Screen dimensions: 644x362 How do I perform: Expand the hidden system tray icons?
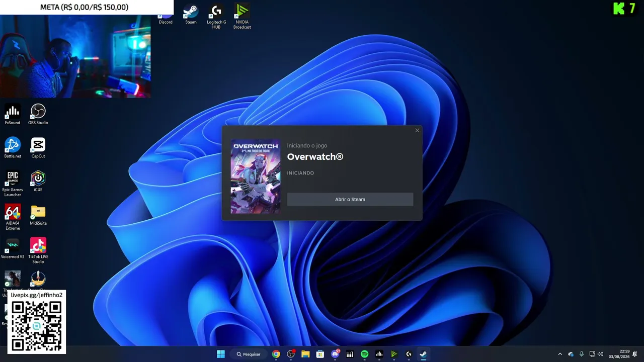(560, 354)
